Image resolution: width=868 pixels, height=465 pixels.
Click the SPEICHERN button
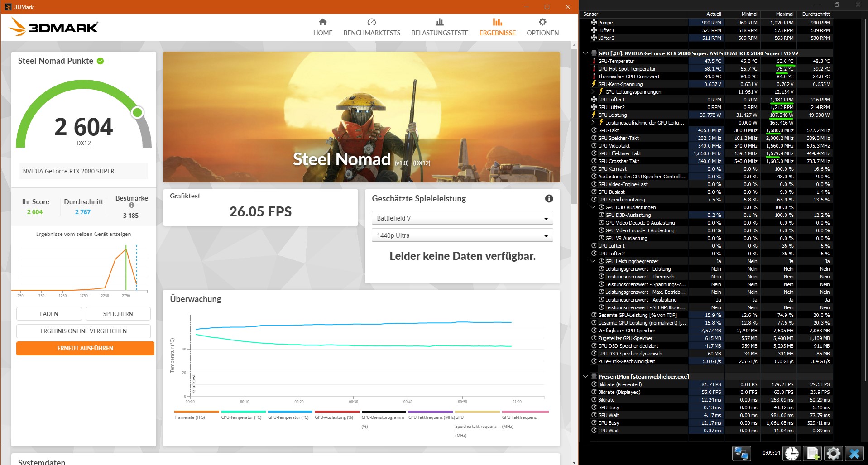coord(118,314)
